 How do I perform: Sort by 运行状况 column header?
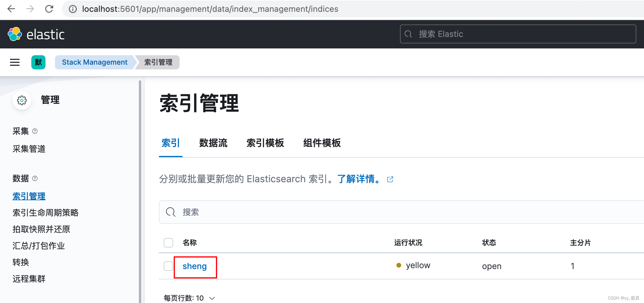408,243
